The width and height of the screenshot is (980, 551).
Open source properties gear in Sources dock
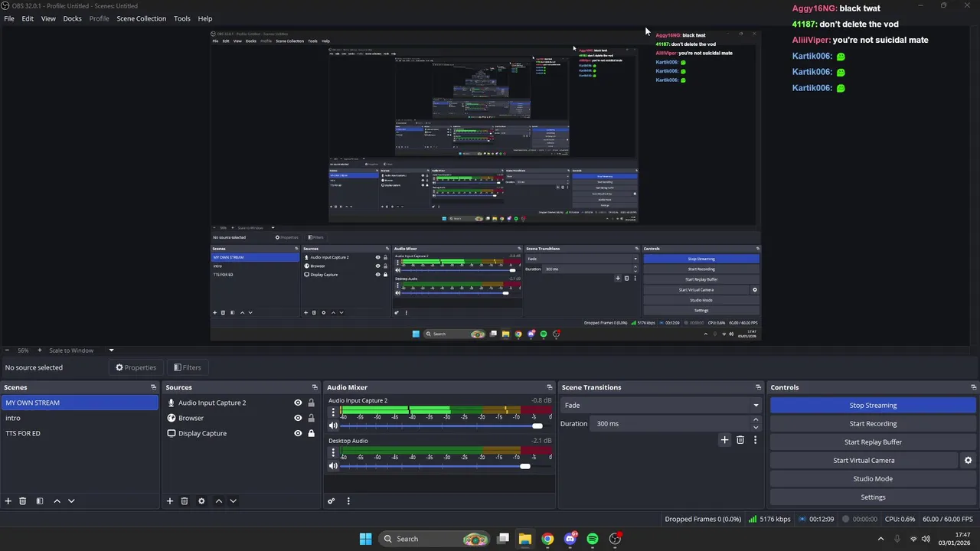click(201, 501)
